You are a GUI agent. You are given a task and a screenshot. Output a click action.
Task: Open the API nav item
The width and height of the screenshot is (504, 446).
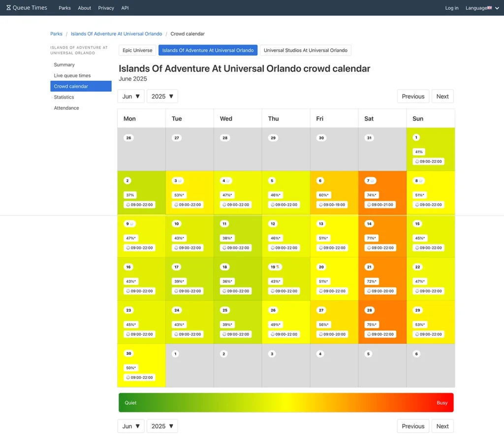(x=125, y=8)
